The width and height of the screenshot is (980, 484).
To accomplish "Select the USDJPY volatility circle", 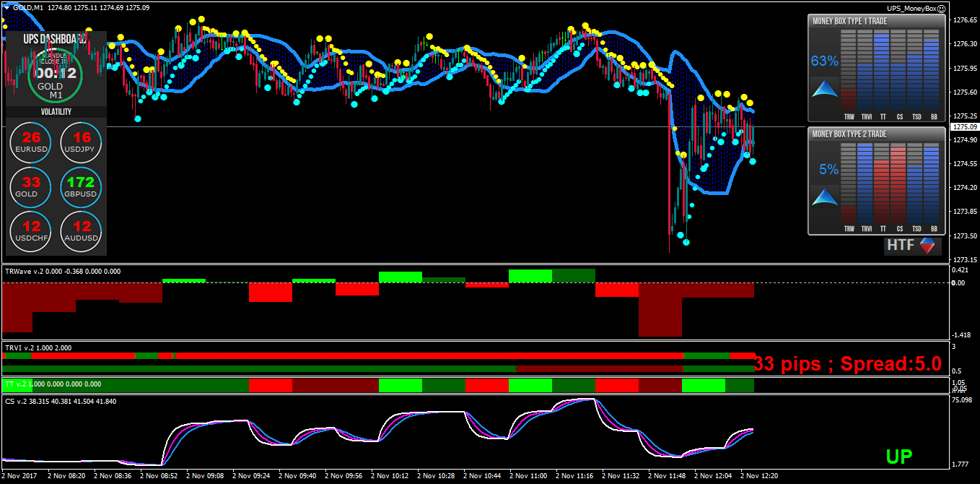I will (x=82, y=142).
